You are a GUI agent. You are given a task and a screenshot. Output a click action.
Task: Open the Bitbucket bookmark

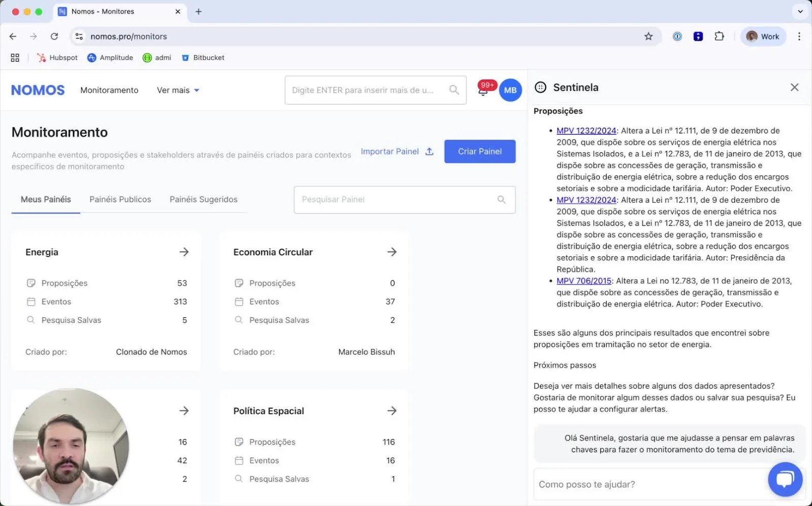203,58
